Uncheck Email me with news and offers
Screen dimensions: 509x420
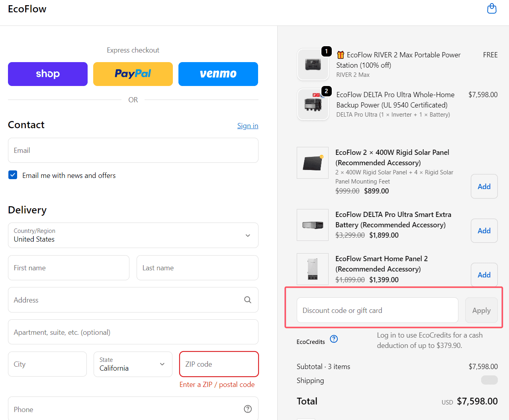pyautogui.click(x=13, y=175)
